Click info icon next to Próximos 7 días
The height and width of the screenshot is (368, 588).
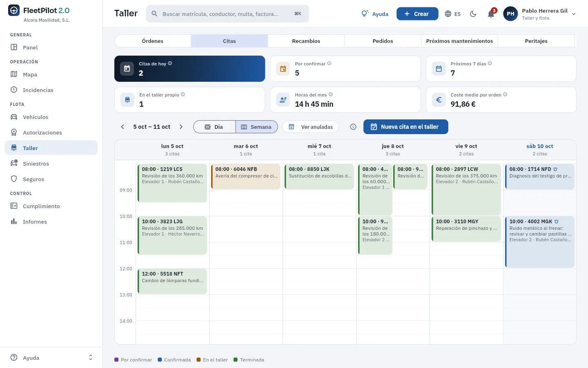(490, 63)
